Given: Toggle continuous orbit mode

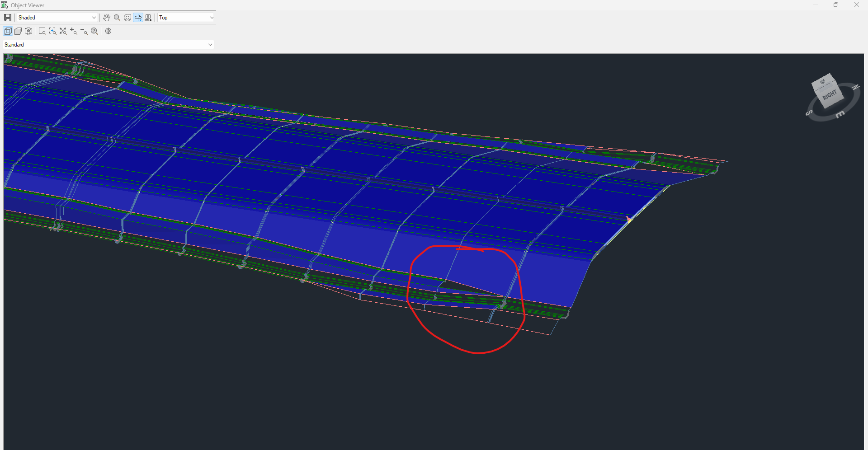Looking at the screenshot, I should pos(138,17).
